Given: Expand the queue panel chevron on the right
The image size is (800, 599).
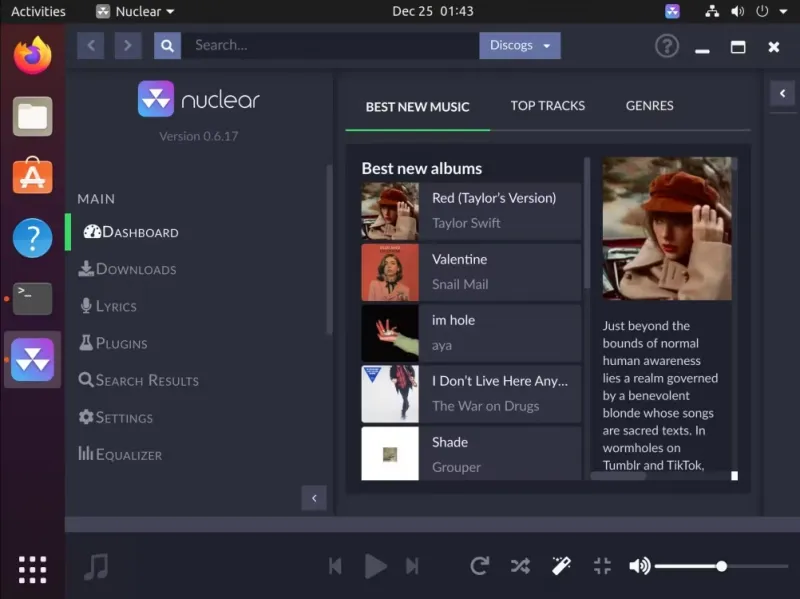Looking at the screenshot, I should 782,93.
